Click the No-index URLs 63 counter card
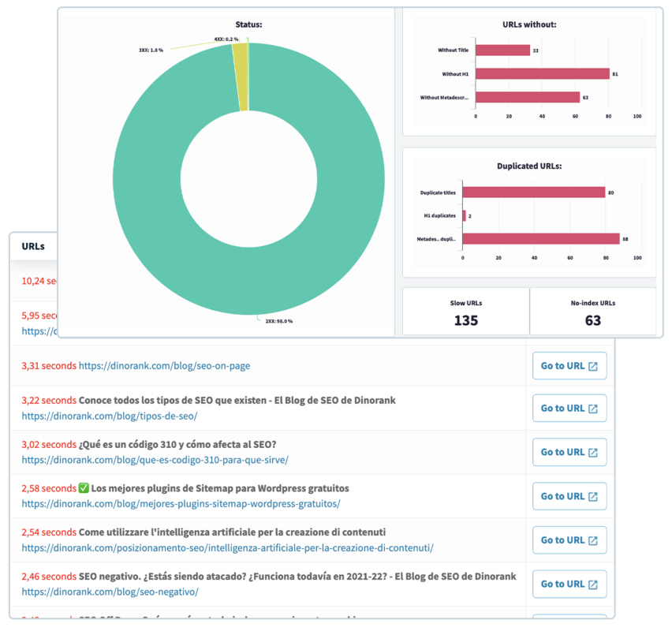 pyautogui.click(x=594, y=311)
